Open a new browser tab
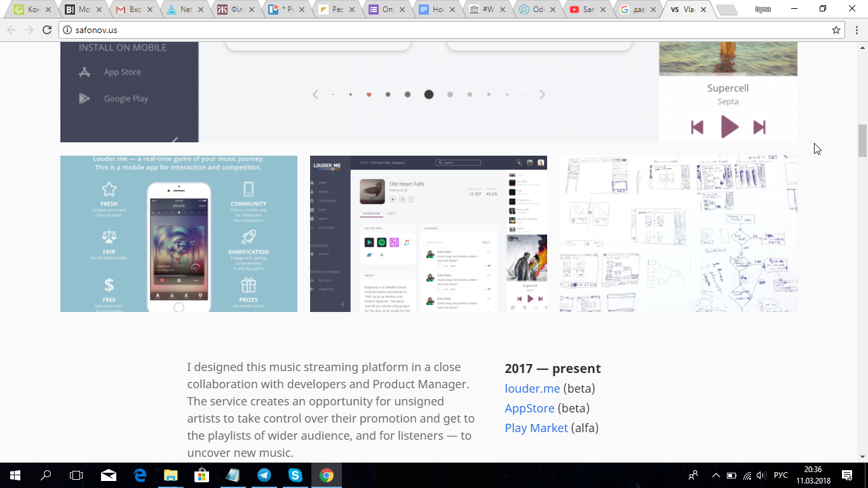The width and height of the screenshot is (868, 488). point(726,10)
